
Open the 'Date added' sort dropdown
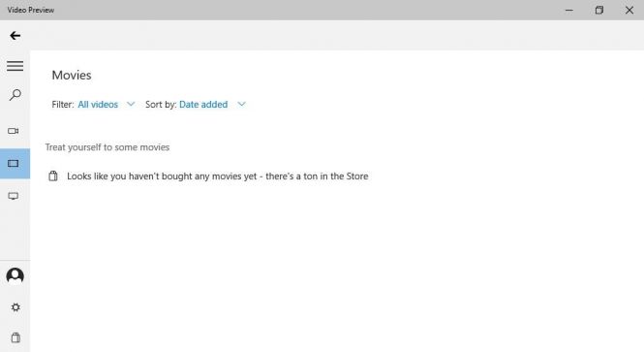(203, 105)
